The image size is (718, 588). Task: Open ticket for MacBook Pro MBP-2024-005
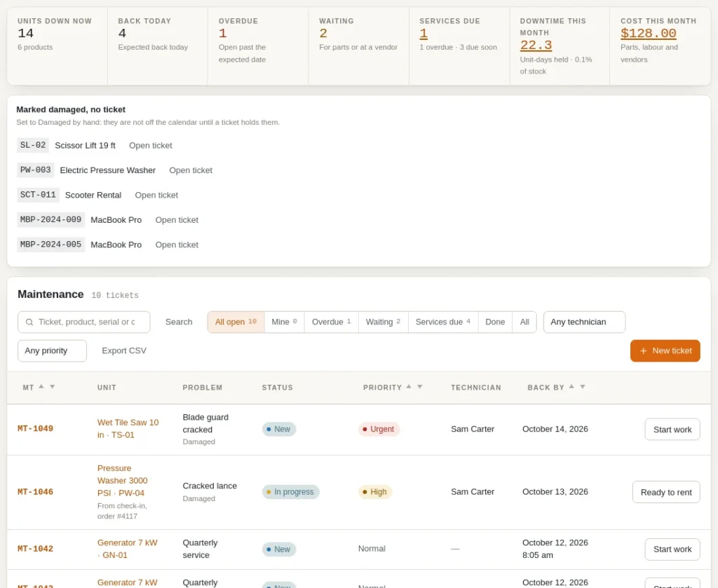(177, 245)
